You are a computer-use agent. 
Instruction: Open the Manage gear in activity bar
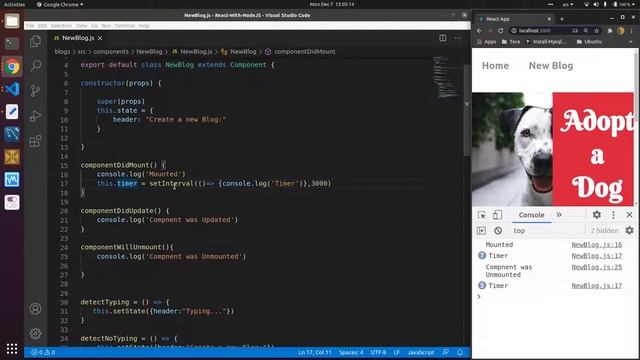click(x=36, y=333)
